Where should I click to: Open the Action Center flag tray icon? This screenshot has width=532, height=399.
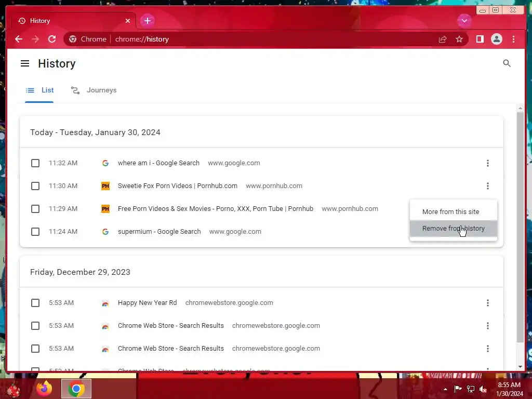point(458,389)
